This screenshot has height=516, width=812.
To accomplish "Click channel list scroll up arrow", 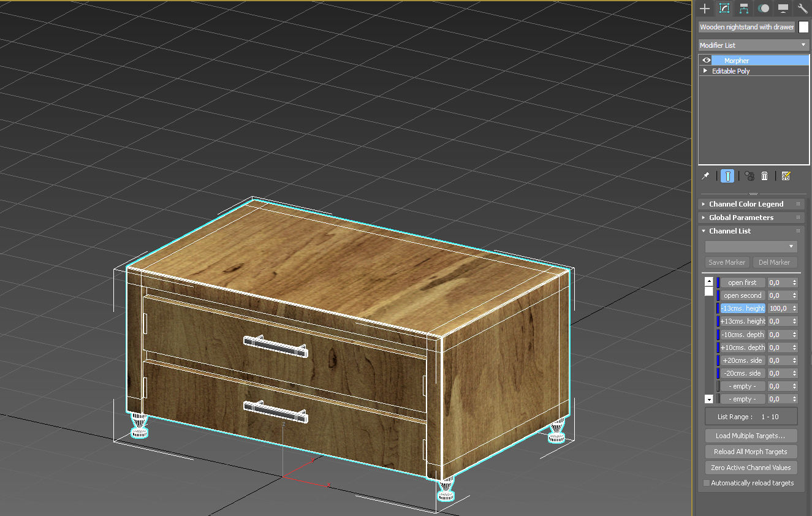I will point(709,282).
